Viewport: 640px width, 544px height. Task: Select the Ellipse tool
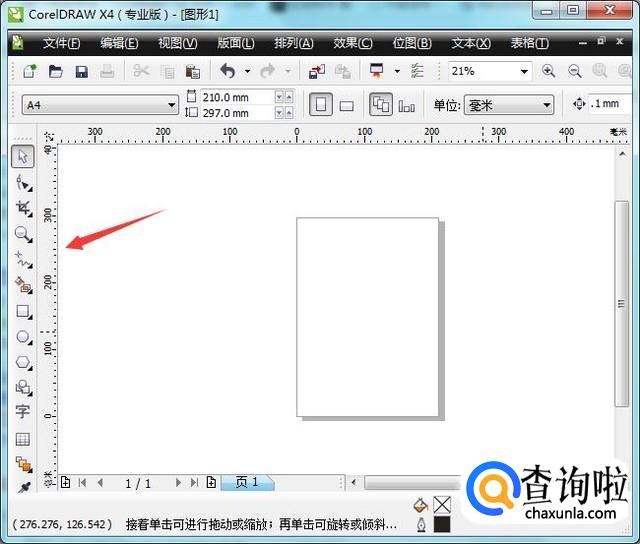click(23, 337)
